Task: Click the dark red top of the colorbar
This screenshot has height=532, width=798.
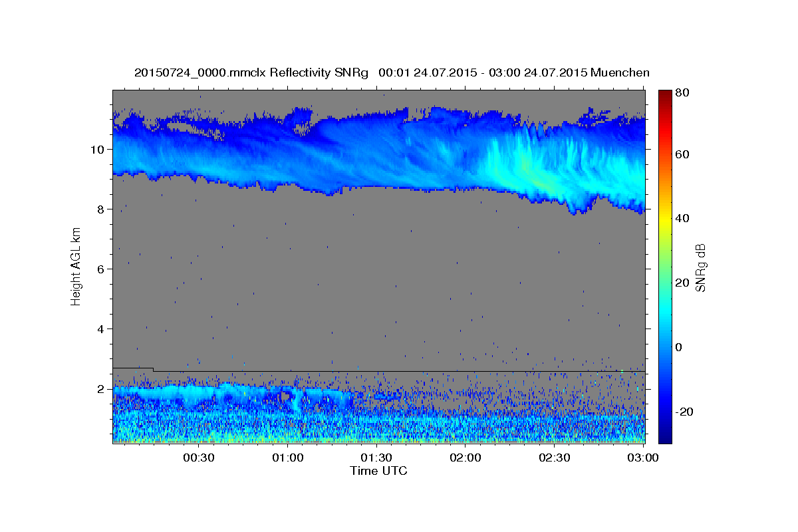Action: [x=665, y=95]
